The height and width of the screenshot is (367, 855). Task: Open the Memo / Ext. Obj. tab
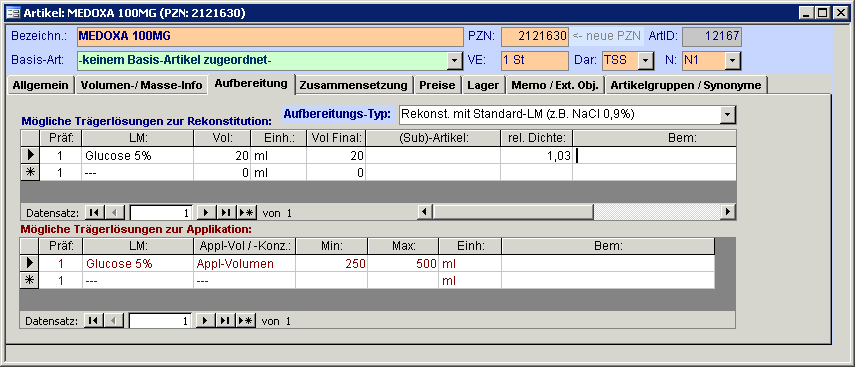[555, 85]
